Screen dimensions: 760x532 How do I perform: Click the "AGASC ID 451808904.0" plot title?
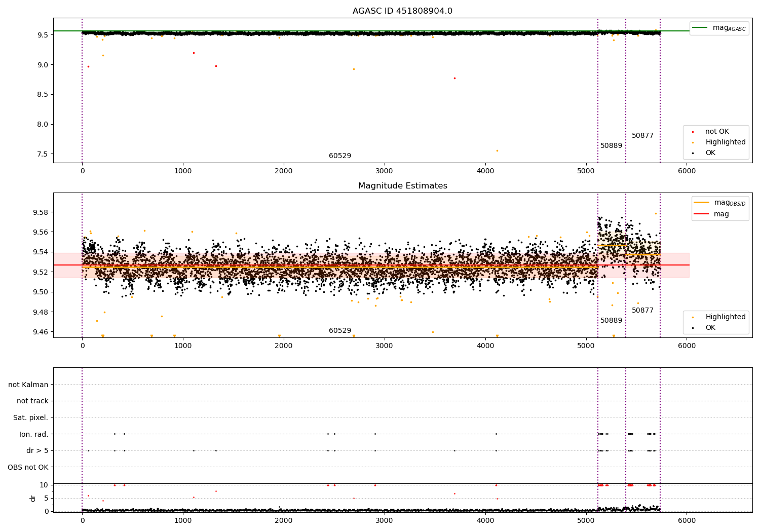click(402, 11)
